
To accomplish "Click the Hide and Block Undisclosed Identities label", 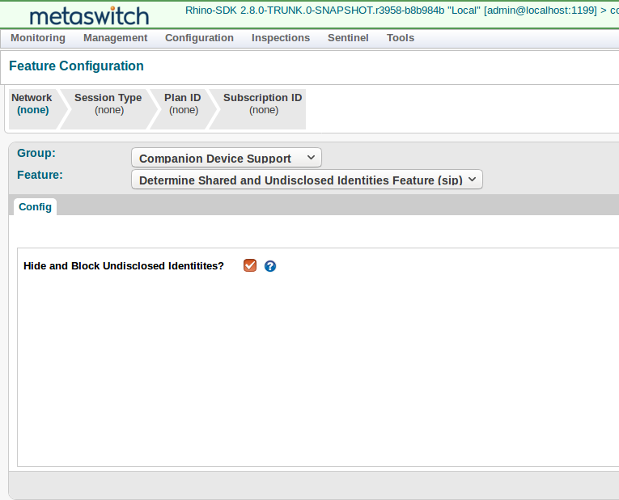I will tap(124, 266).
